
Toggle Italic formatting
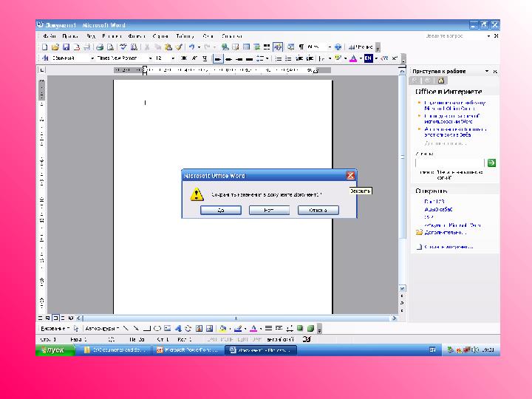click(194, 58)
